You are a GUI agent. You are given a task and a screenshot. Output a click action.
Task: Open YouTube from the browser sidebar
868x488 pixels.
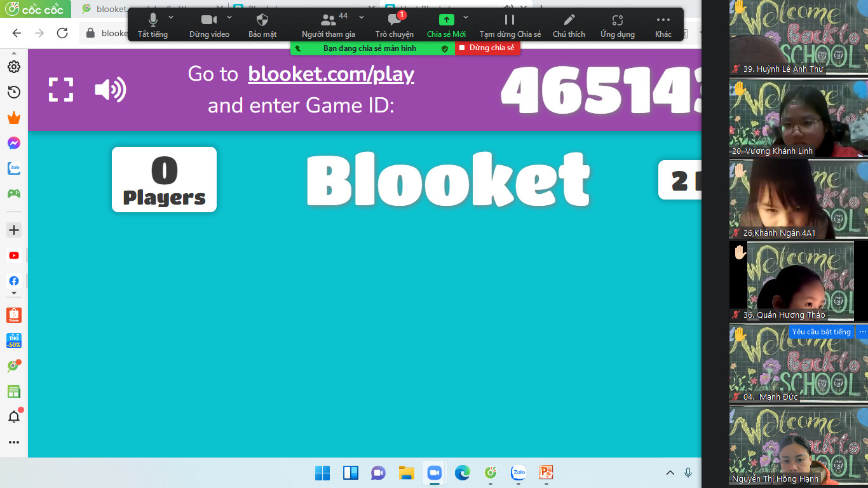coord(14,255)
